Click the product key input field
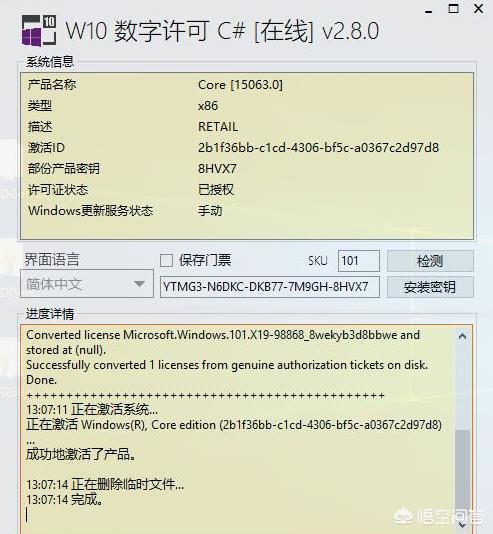 coord(270,287)
